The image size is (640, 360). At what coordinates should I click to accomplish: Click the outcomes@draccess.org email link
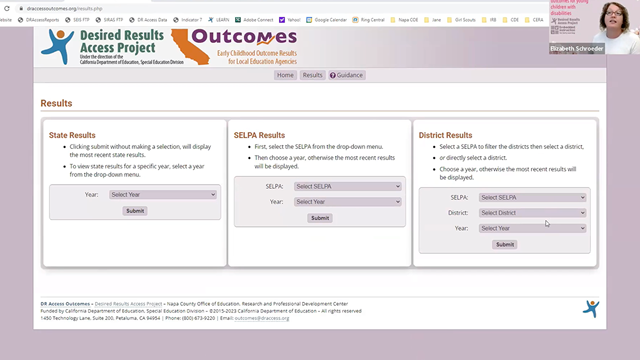coord(262,318)
